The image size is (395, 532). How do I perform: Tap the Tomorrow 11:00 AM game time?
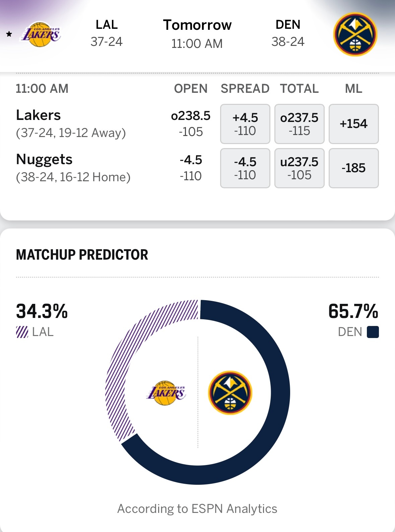[x=197, y=34]
